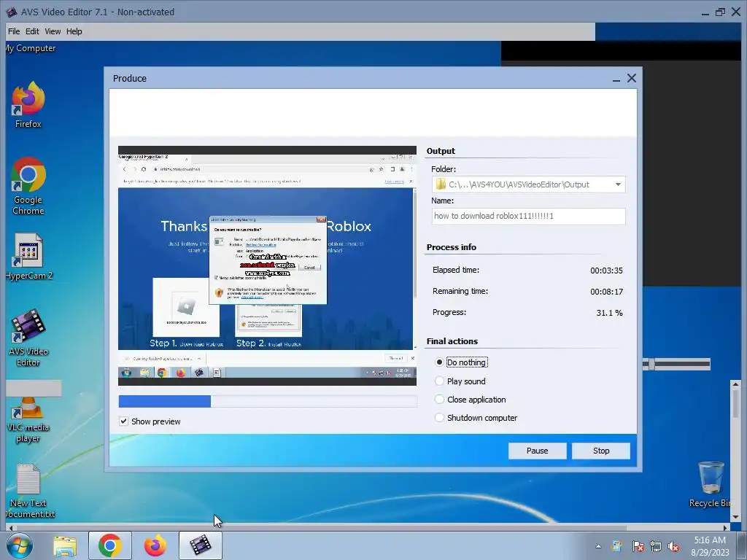Click the vertical scrollbar up arrow
Screen dimensions: 747x560
tap(735, 384)
